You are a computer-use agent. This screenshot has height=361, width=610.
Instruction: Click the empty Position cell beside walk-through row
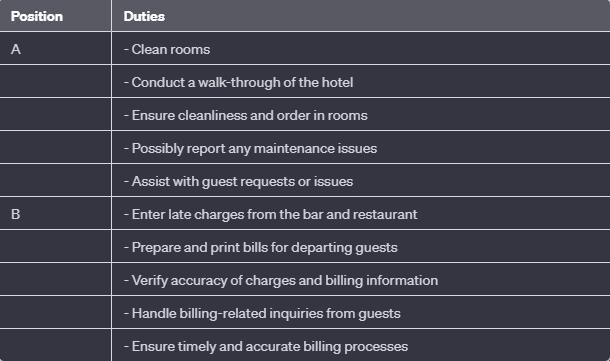coord(55,82)
